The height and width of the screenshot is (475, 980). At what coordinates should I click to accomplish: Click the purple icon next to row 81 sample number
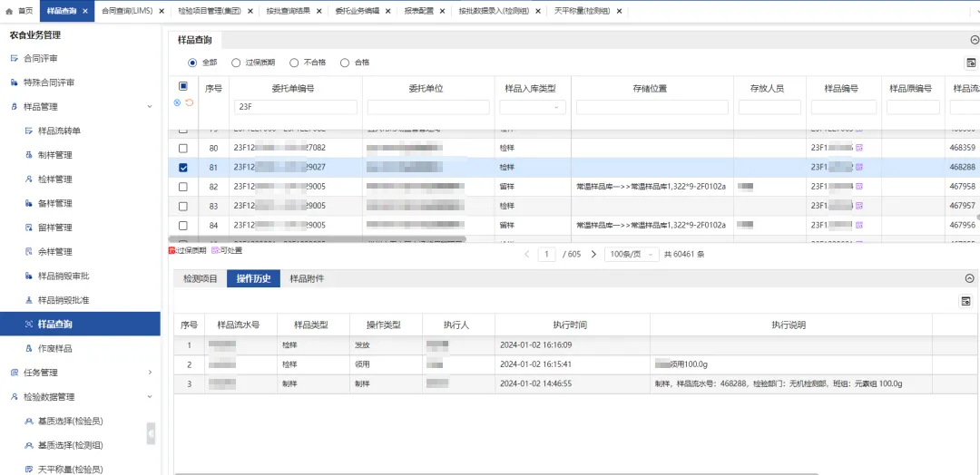(858, 168)
